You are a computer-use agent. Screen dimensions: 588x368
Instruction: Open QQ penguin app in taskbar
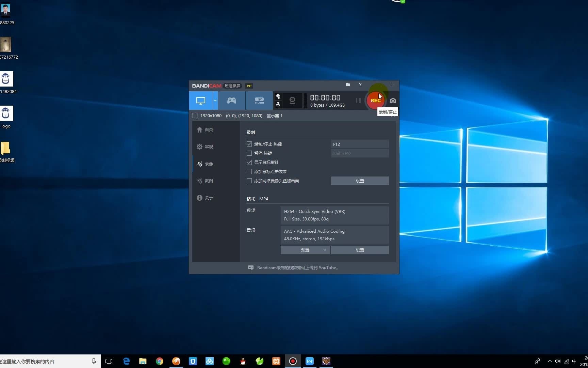pos(243,361)
